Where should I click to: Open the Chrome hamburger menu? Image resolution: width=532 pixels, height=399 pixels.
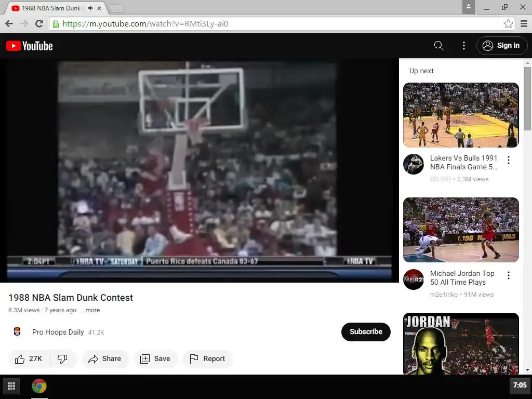[x=524, y=23]
